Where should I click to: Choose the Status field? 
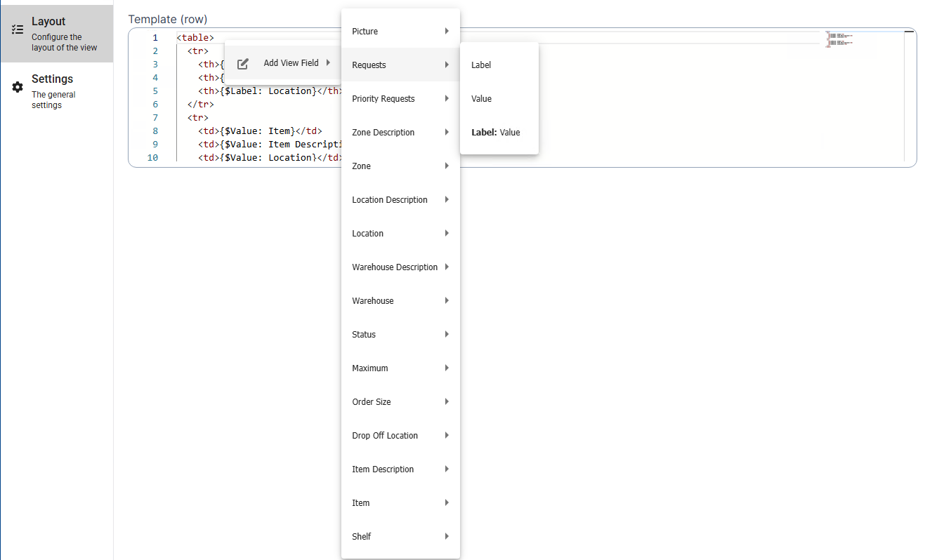pos(400,334)
